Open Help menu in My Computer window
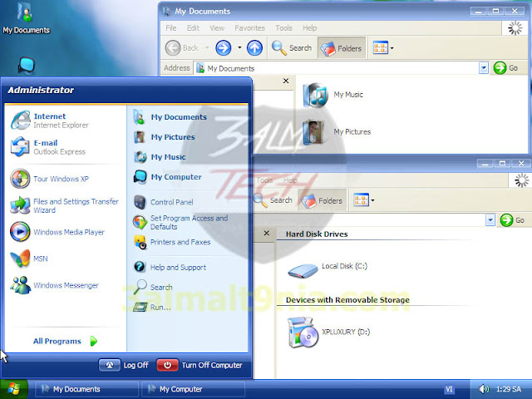 [290, 180]
